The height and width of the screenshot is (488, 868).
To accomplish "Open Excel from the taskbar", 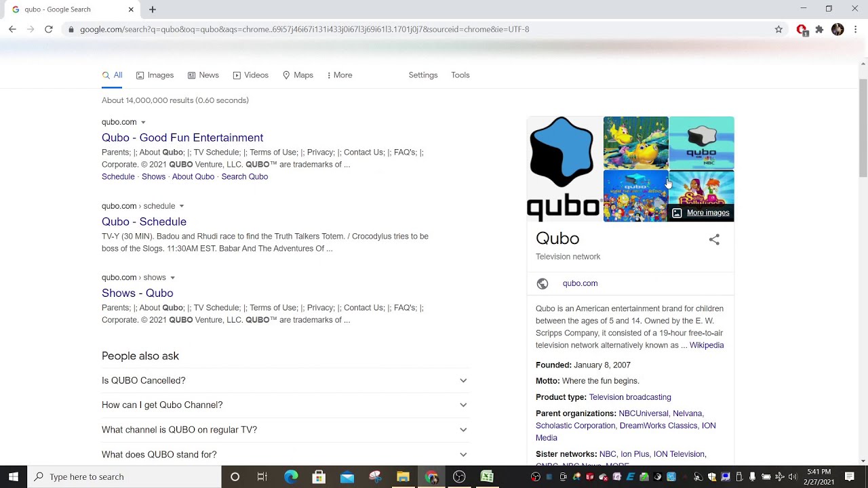I will (487, 476).
